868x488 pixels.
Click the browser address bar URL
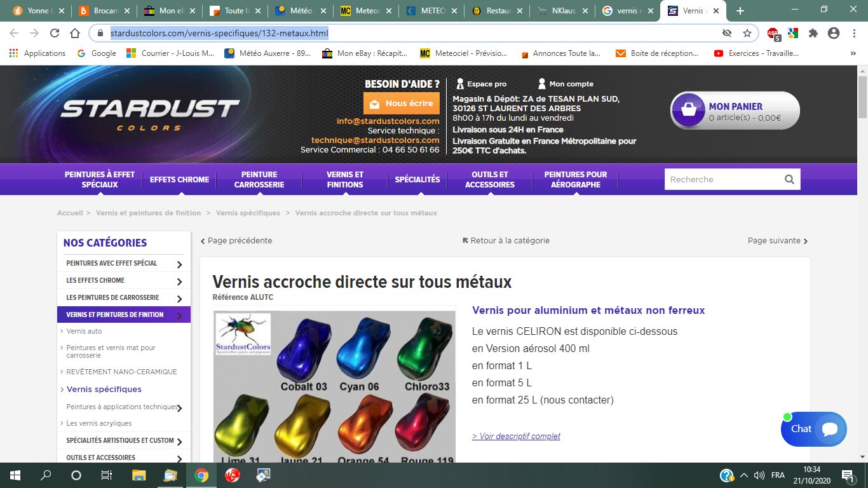point(219,33)
